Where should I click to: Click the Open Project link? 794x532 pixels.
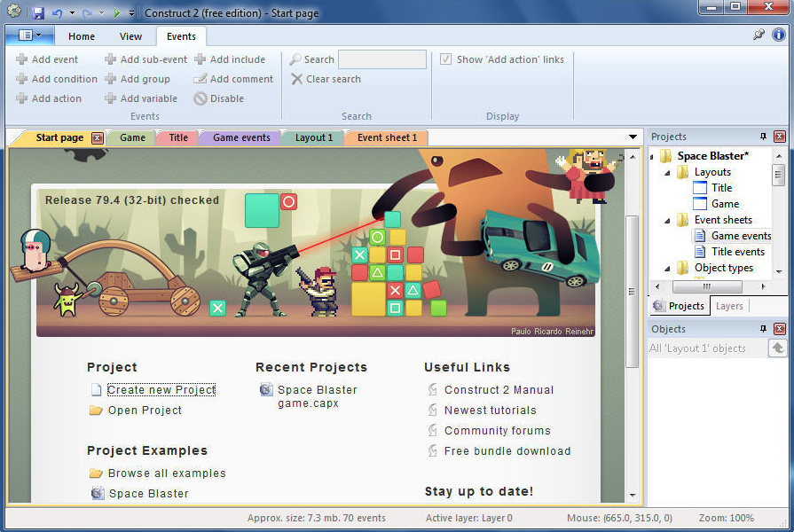(x=145, y=410)
